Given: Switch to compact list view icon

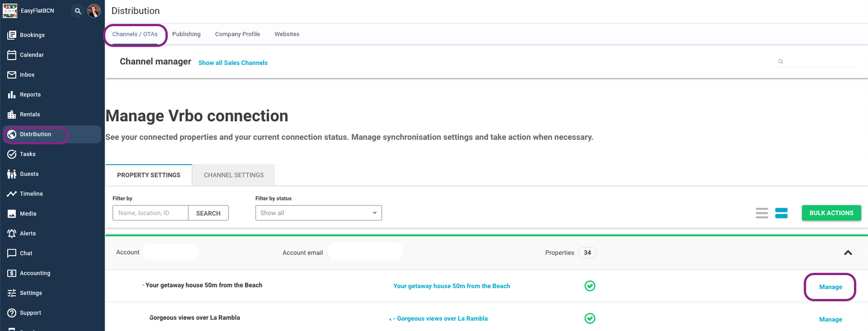Looking at the screenshot, I should tap(762, 213).
